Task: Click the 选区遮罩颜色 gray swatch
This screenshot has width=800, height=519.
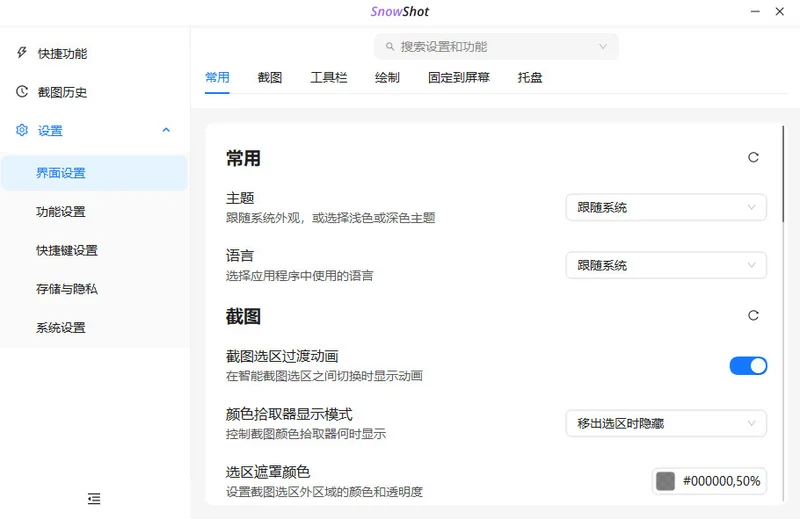Action: coord(665,481)
